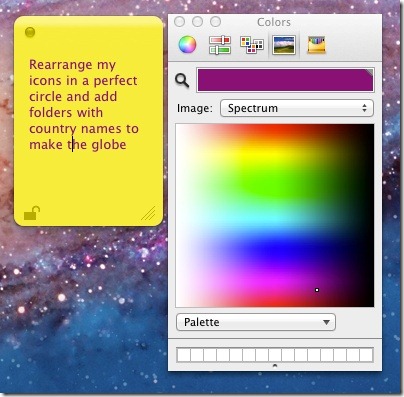Select the Color Wheel picker mode
404x397 pixels.
pos(187,45)
